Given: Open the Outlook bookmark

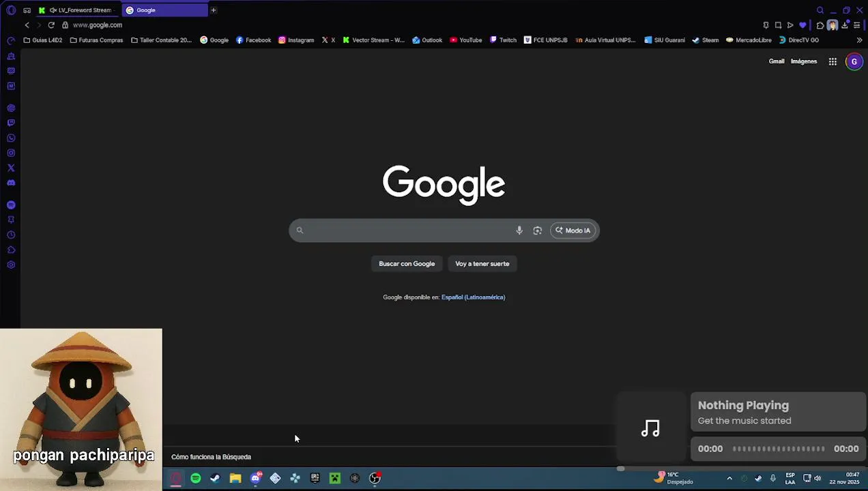Looking at the screenshot, I should [427, 40].
